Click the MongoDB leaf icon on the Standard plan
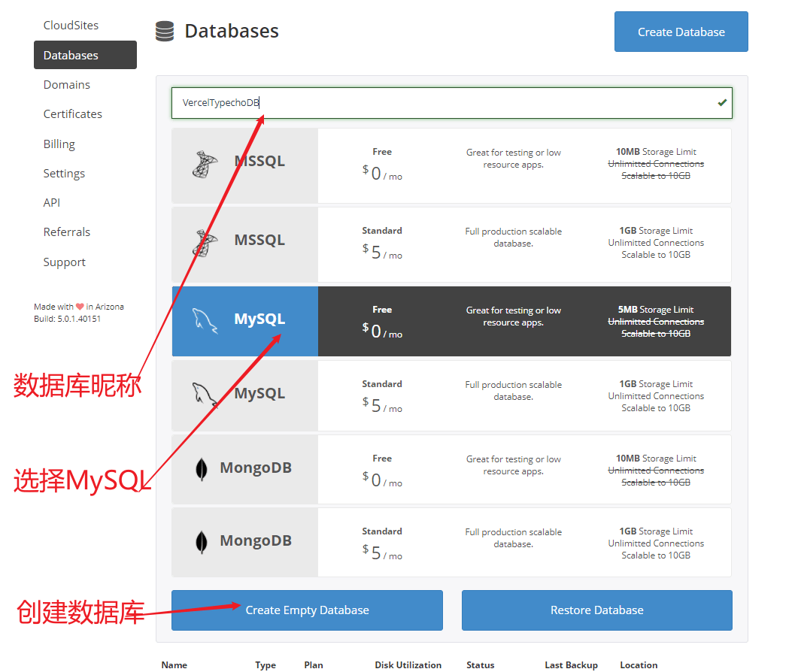 [203, 540]
